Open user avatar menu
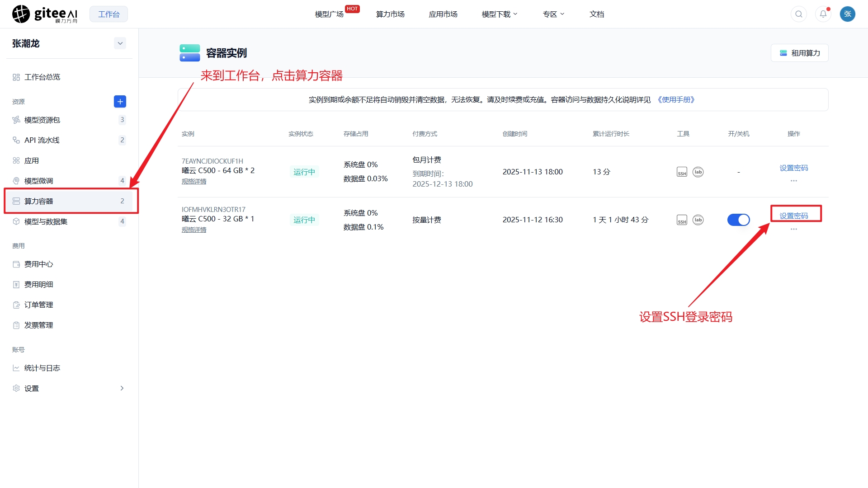 848,14
